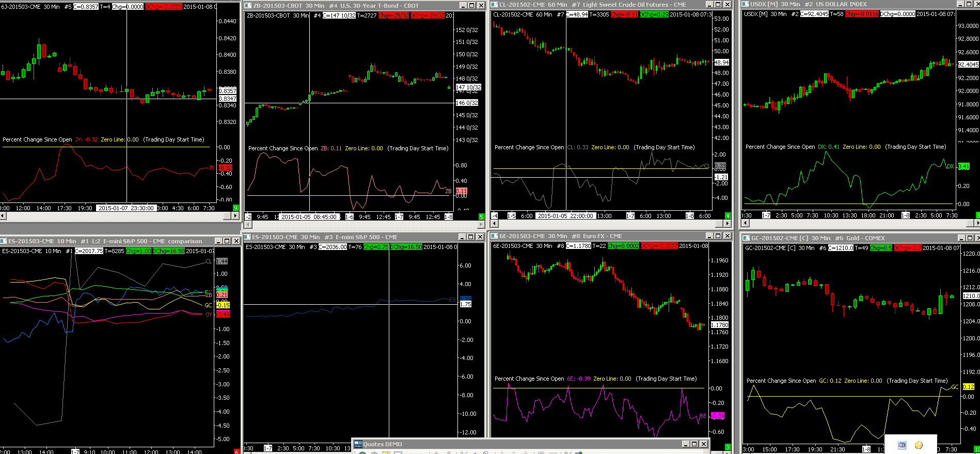The height and width of the screenshot is (454, 980).
Task: Click the '1.1780' last price label on 6E chart
Action: pos(720,325)
